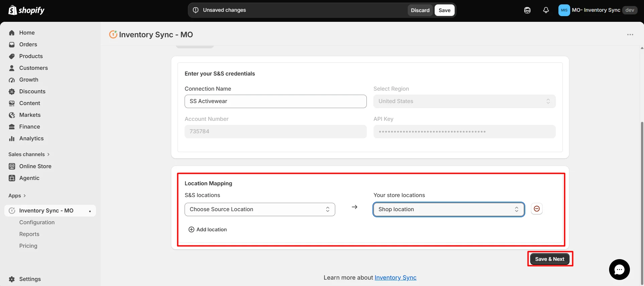Open the MO- Inventory Sync account menu
The width and height of the screenshot is (644, 286).
tap(598, 10)
